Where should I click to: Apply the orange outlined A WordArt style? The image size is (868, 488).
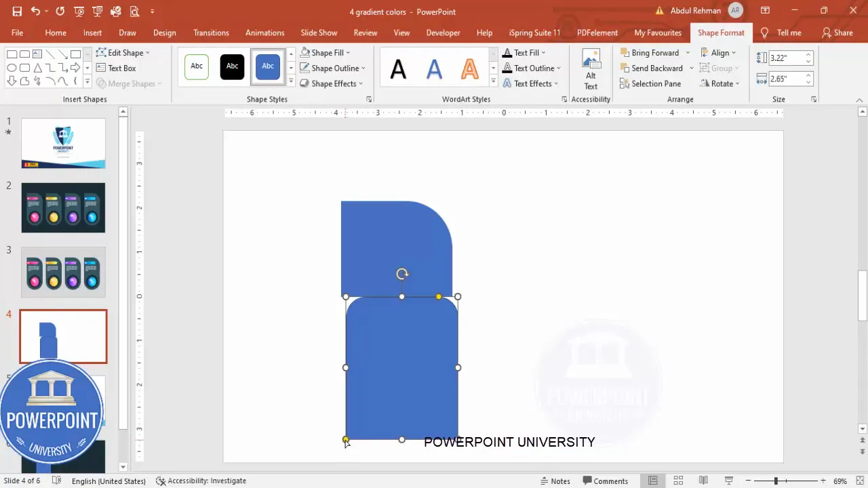(x=470, y=68)
